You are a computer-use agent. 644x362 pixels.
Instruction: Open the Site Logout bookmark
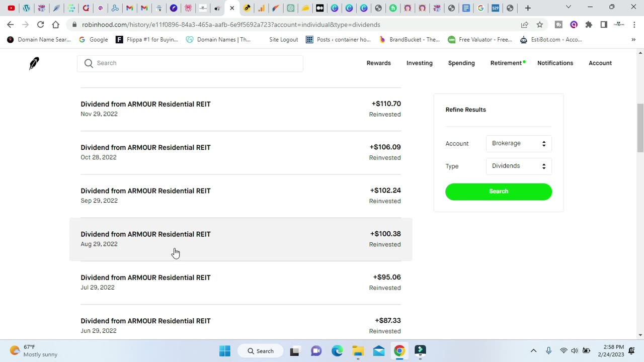click(x=283, y=40)
